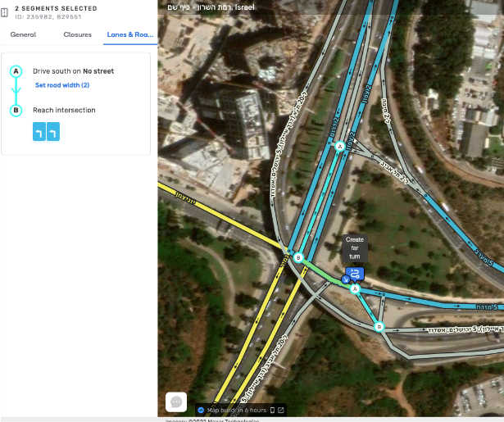Select node A below the Create far turn icon
Viewport: 504px width, 422px height.
(x=355, y=289)
